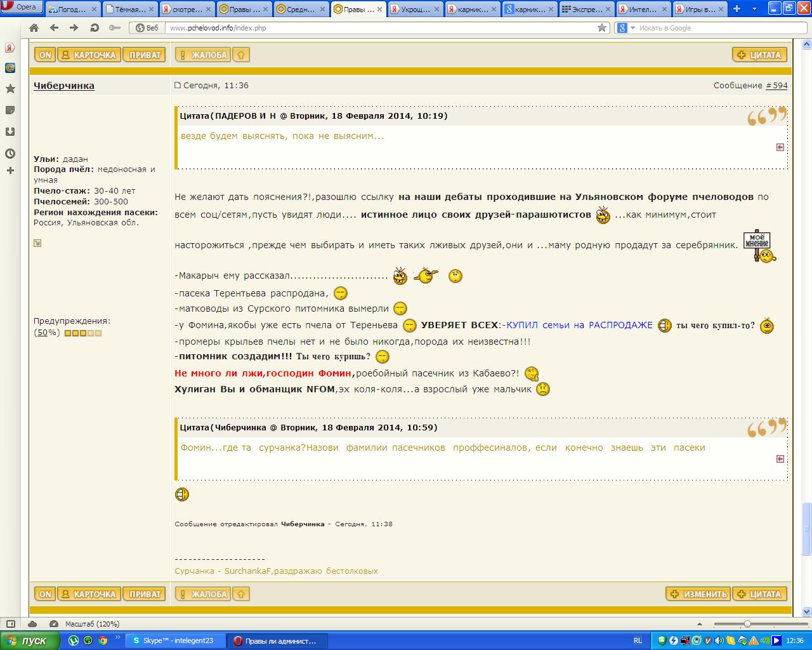
Task: Click the sad smiley after мальчик
Action: click(x=543, y=389)
